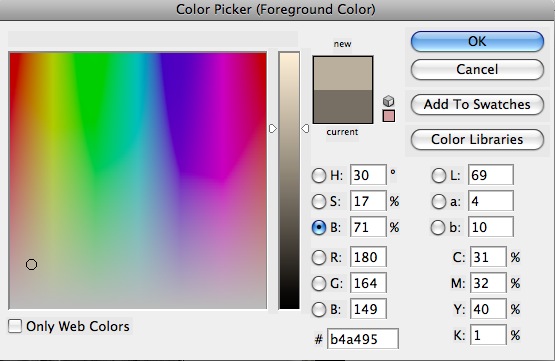Click the brightness field showing 71
555x361 pixels.
[368, 227]
